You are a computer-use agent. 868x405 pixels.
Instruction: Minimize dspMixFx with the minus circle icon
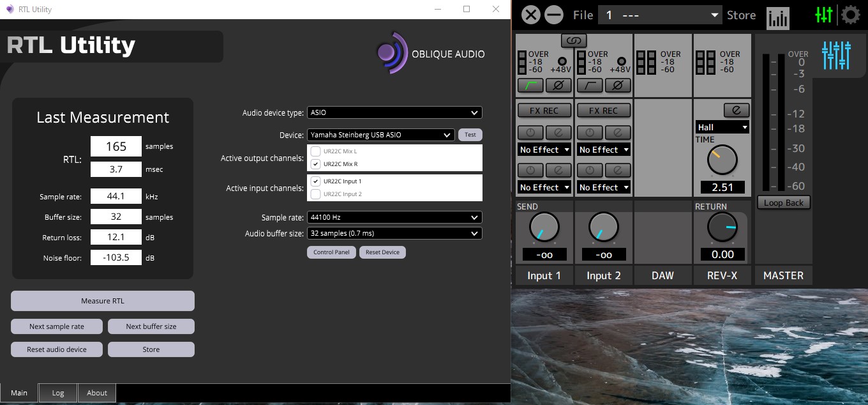click(553, 15)
